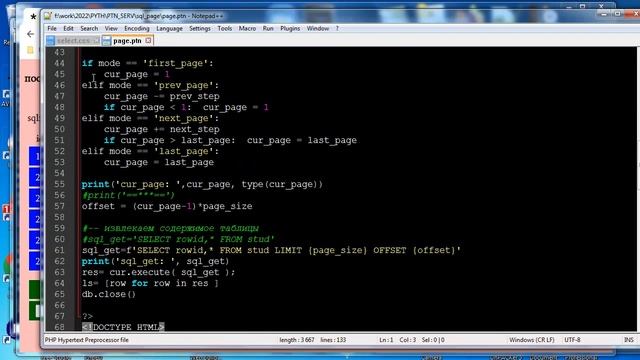Click the PHP Hypertext Preprocessor file status entry
The width and height of the screenshot is (640, 360).
click(87, 340)
